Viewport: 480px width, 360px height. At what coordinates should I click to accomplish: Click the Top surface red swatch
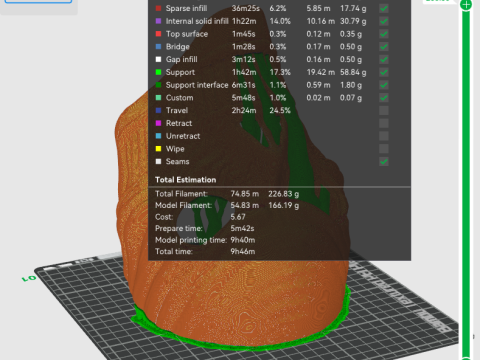pos(159,34)
